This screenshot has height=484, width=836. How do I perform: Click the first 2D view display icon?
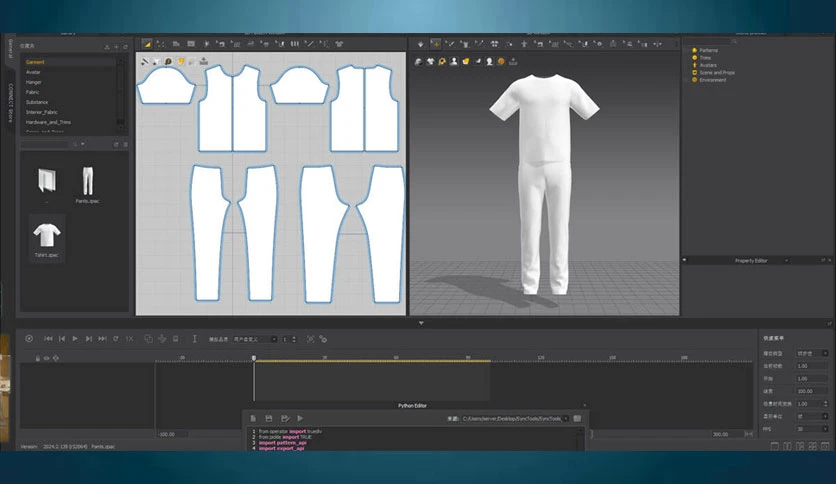click(x=145, y=62)
